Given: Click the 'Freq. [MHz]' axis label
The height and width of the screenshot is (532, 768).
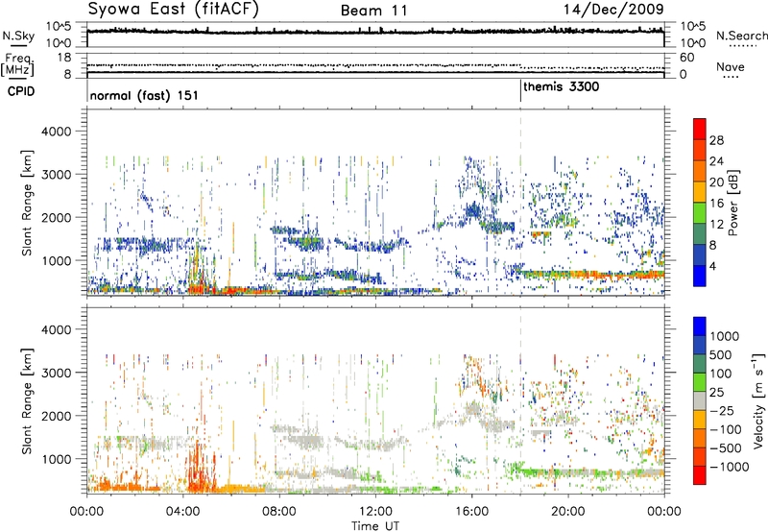Looking at the screenshot, I should [18, 65].
